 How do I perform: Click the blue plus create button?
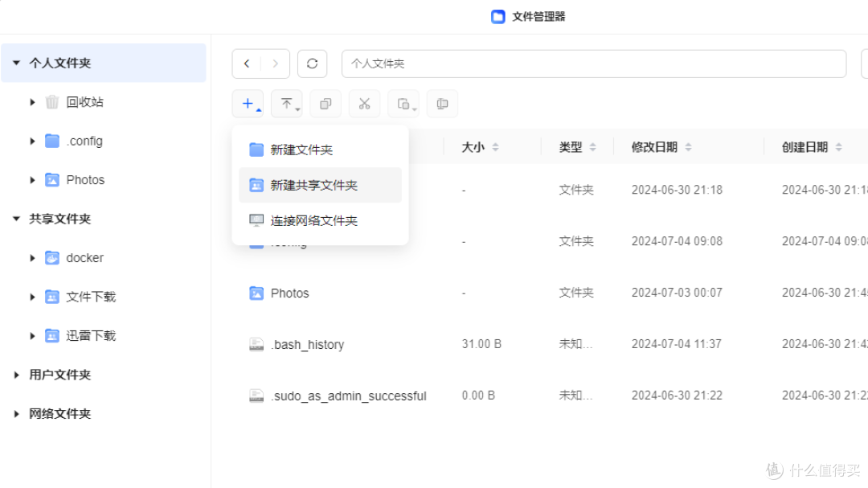[x=248, y=104]
